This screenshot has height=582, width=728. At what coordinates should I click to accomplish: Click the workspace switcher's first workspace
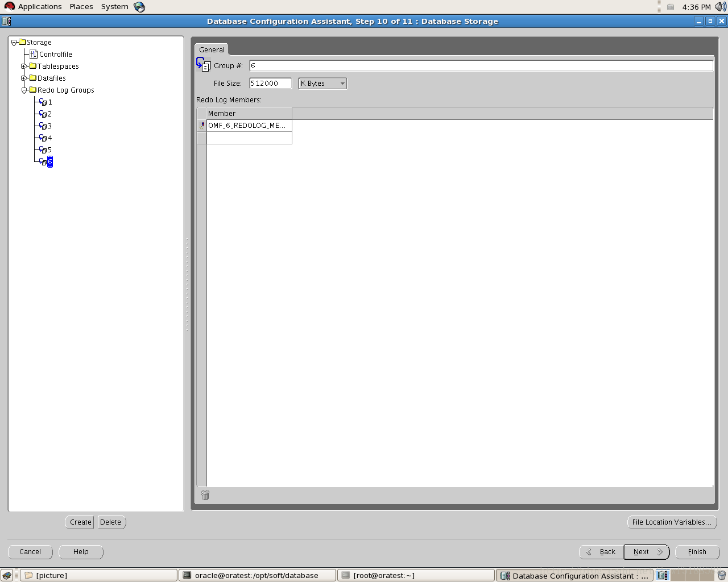point(663,575)
